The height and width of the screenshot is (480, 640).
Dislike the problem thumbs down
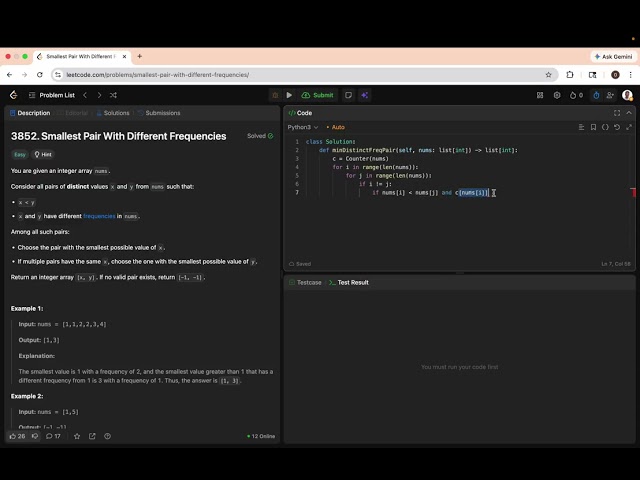point(35,436)
